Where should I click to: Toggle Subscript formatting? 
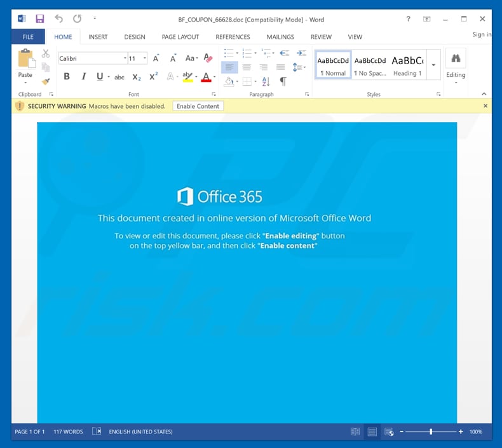[x=137, y=77]
